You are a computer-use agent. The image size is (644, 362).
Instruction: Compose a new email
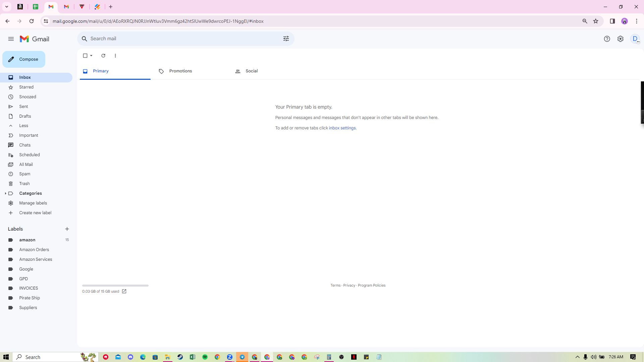click(x=24, y=59)
